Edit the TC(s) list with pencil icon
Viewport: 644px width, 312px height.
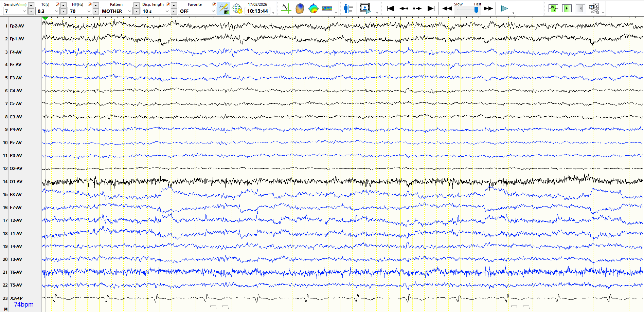57,4
